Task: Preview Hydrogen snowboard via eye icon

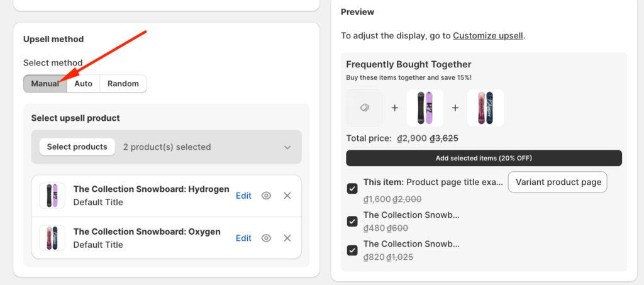Action: click(x=266, y=196)
